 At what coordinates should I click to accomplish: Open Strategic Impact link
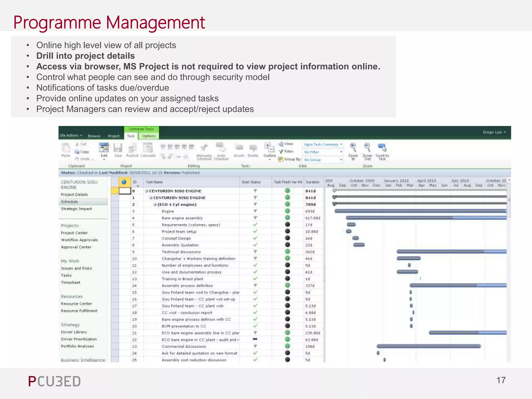(76, 209)
